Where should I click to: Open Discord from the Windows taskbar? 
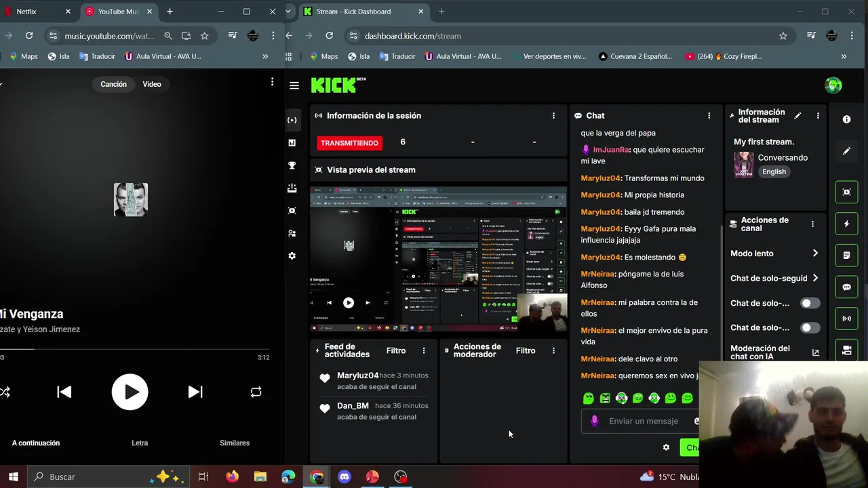[344, 476]
